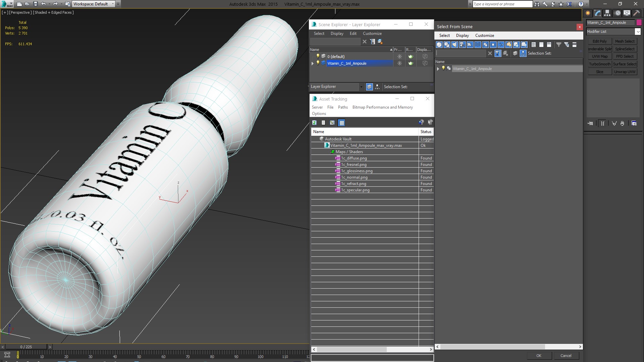Click Sort by Hierarchy icon in Layer Explorer

coord(377,87)
